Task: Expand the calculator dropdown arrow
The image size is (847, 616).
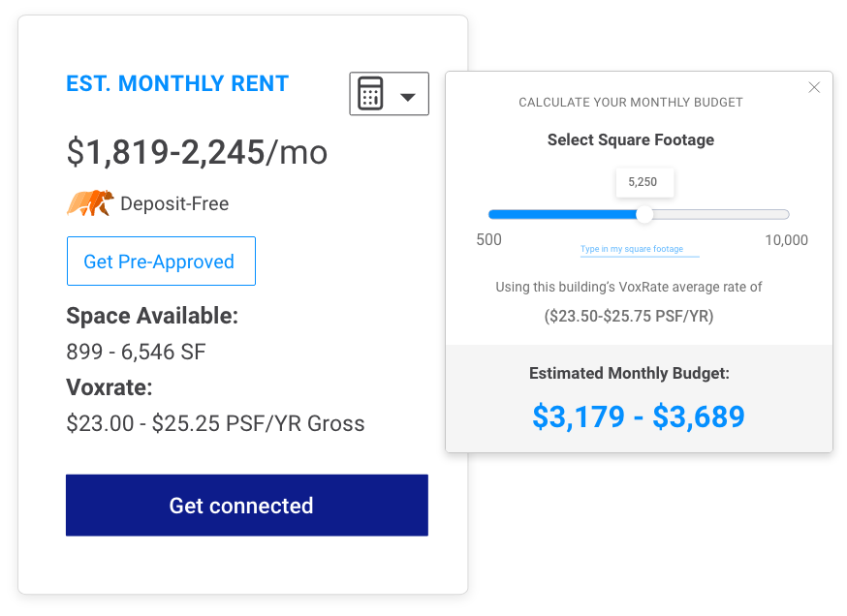Action: (x=408, y=97)
